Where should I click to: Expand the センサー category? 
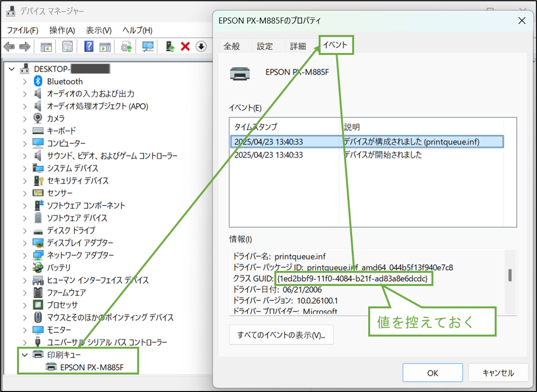click(25, 193)
